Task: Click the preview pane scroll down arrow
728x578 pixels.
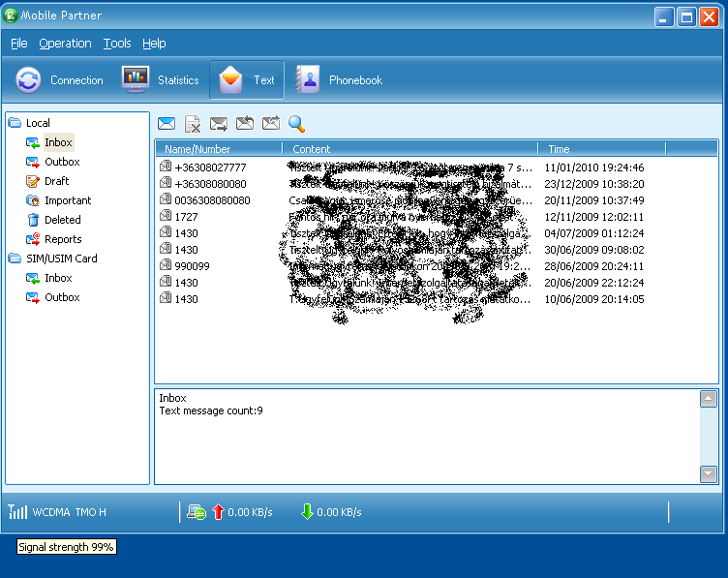Action: [708, 473]
